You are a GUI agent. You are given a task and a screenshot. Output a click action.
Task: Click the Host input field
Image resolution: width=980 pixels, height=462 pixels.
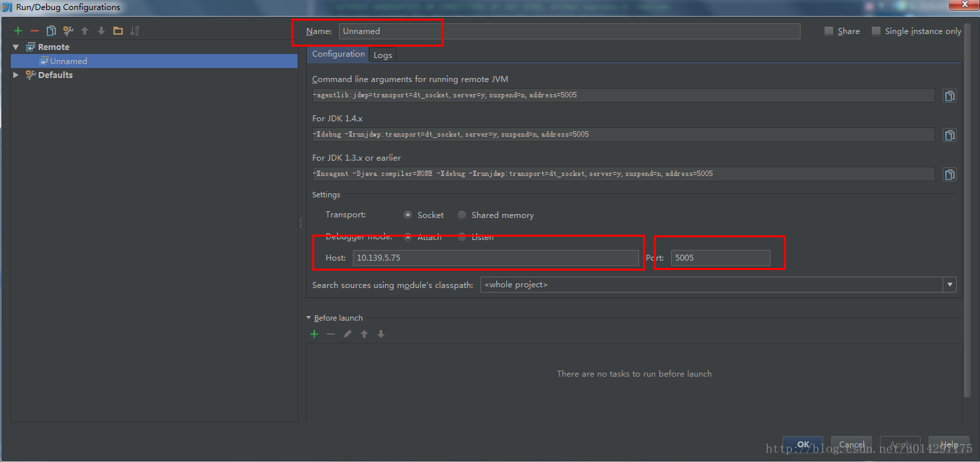coord(496,258)
